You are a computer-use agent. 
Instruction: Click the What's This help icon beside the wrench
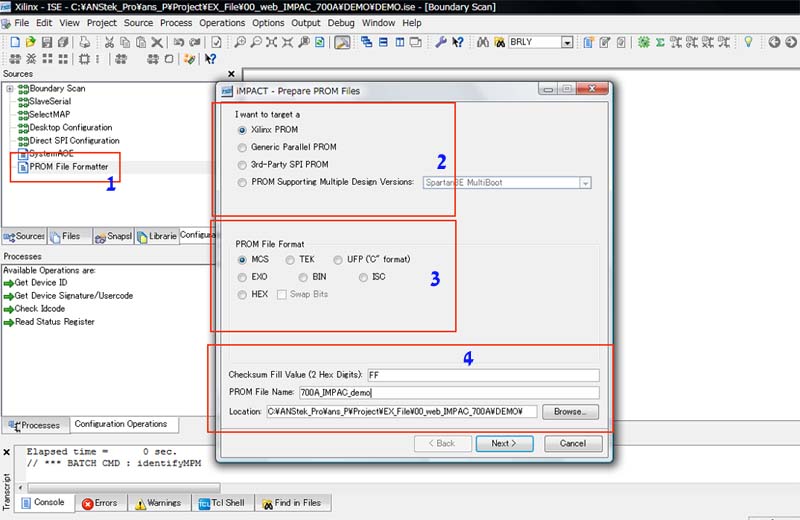coord(457,42)
